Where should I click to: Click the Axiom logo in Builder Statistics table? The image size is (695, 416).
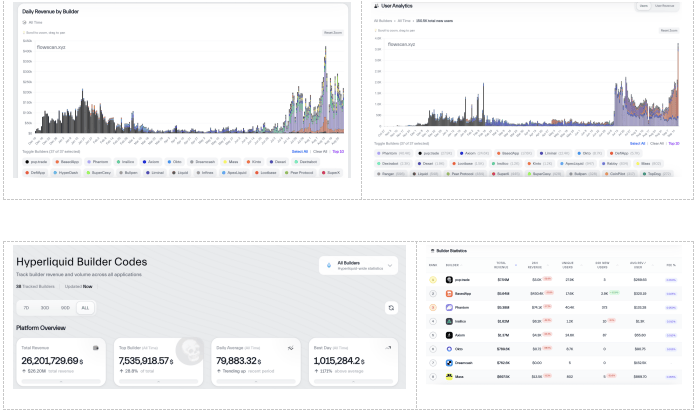pos(450,336)
